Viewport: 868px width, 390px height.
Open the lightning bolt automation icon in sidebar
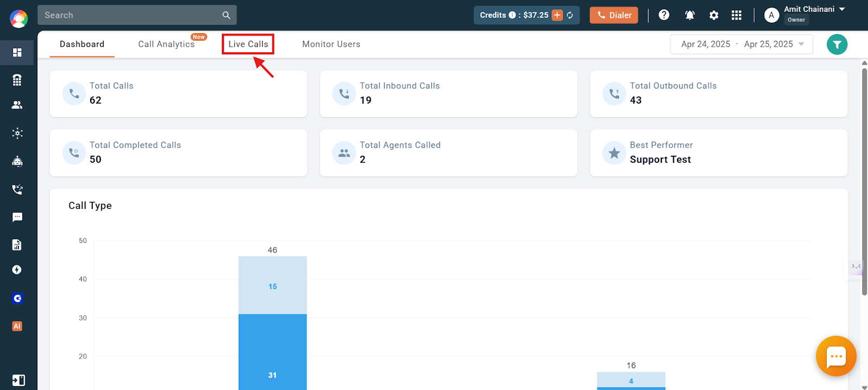click(x=17, y=270)
